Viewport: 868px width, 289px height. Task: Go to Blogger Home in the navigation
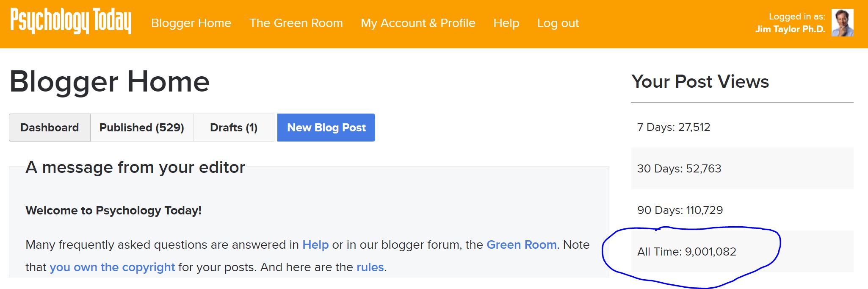[x=191, y=23]
